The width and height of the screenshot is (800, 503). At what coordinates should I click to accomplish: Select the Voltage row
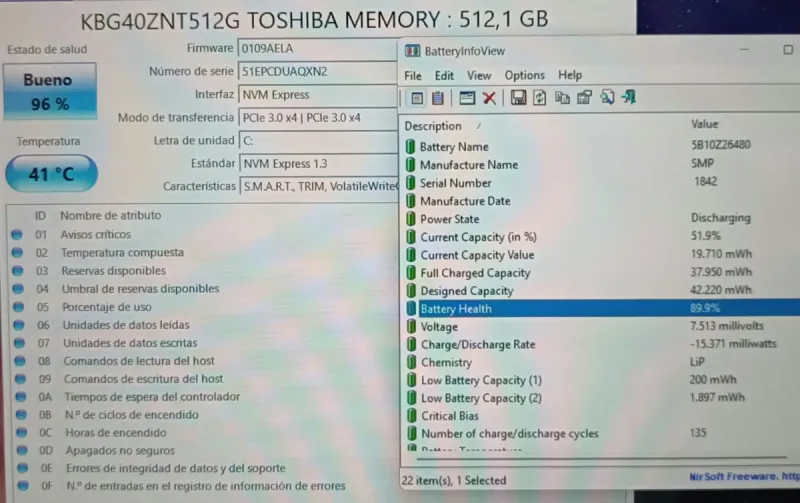click(x=601, y=326)
